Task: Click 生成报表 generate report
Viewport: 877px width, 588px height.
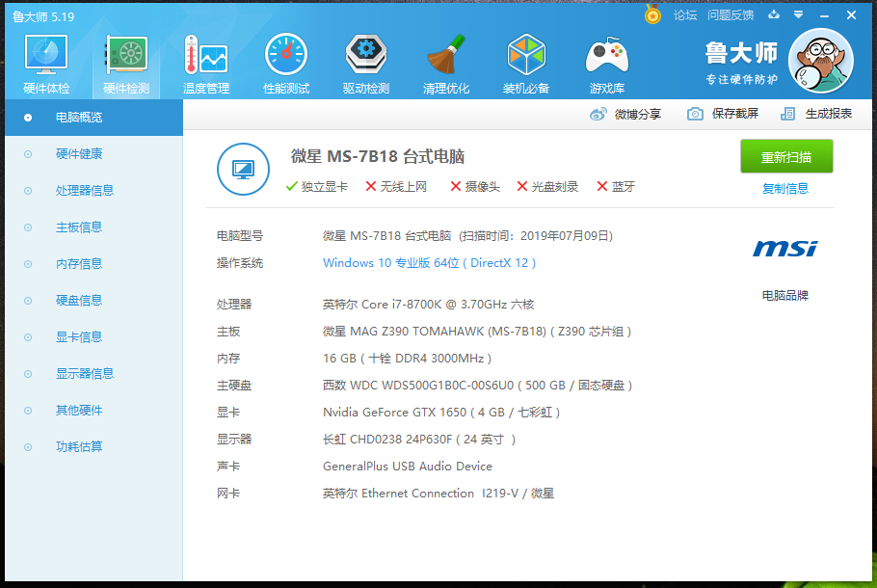Action: 829,114
